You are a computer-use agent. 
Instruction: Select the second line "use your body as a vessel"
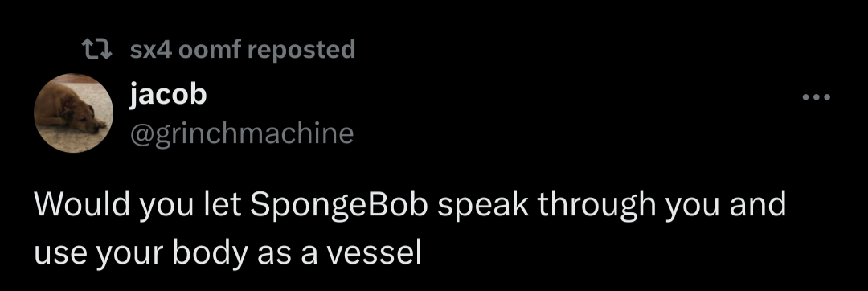pos(227,253)
